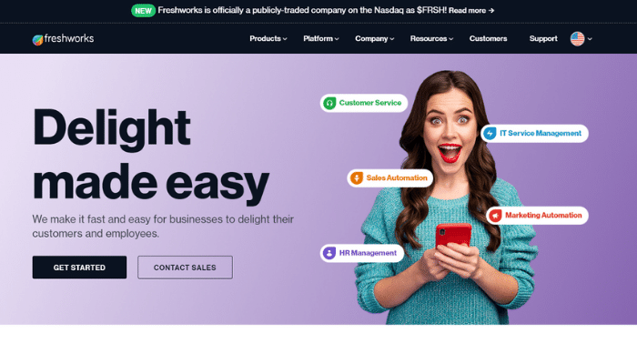Go to the Customers page
The width and height of the screenshot is (637, 364).
[488, 38]
